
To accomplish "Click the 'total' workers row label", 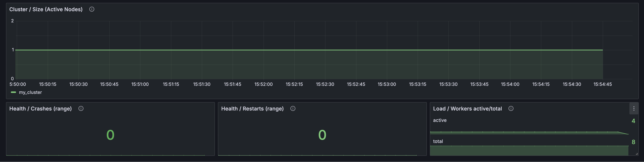I will coord(438,141).
